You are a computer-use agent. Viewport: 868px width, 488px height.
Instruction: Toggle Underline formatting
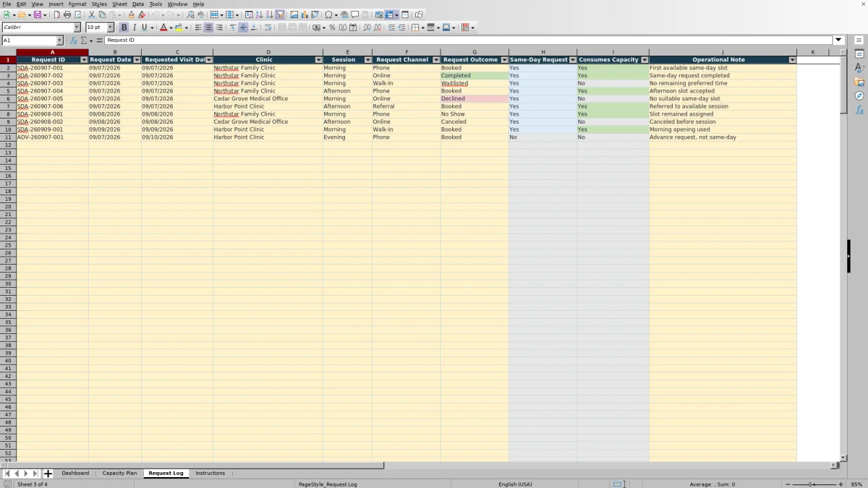click(x=144, y=27)
